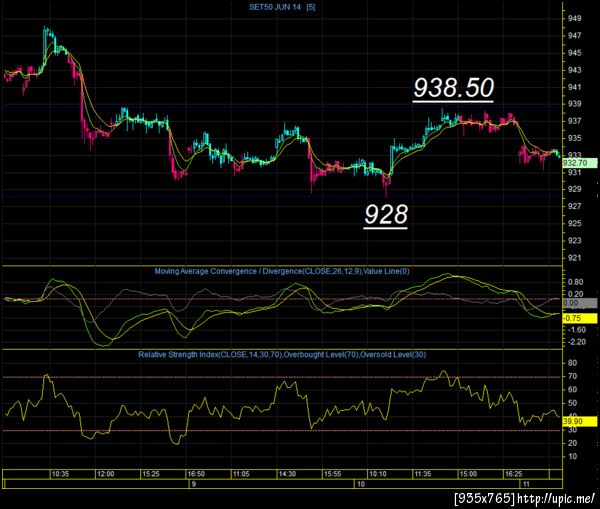Click the 923 price axis label
The width and height of the screenshot is (600, 509).
click(x=574, y=241)
